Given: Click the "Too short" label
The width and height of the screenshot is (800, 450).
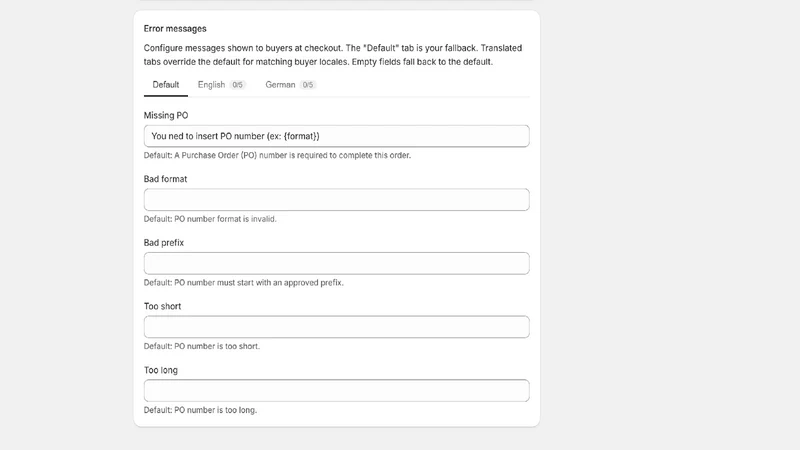Looking at the screenshot, I should (162, 306).
